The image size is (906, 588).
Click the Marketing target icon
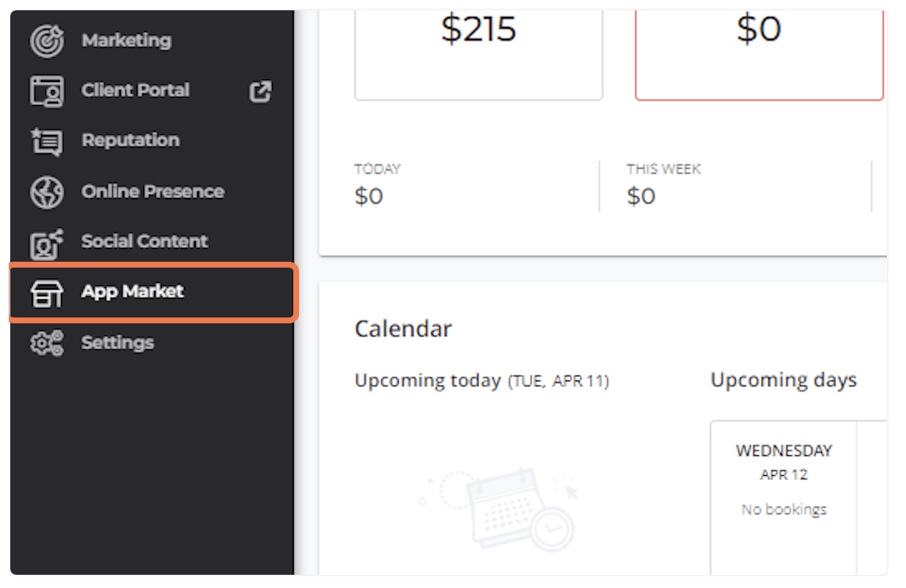pos(47,40)
